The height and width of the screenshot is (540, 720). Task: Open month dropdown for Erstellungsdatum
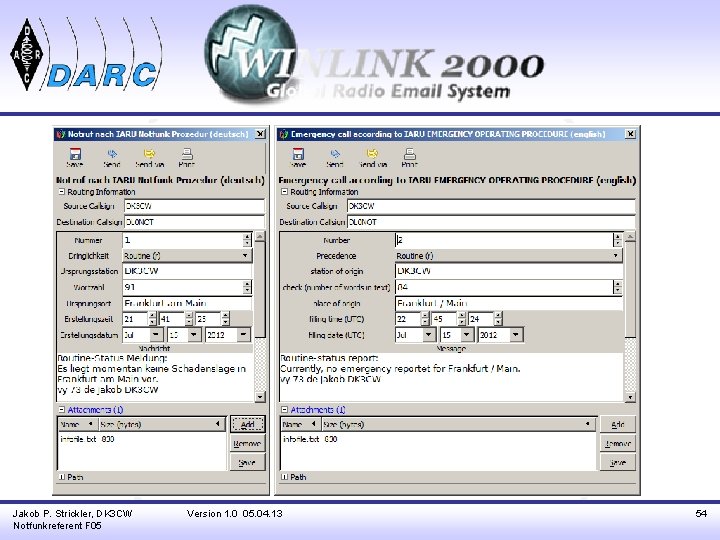pos(156,335)
